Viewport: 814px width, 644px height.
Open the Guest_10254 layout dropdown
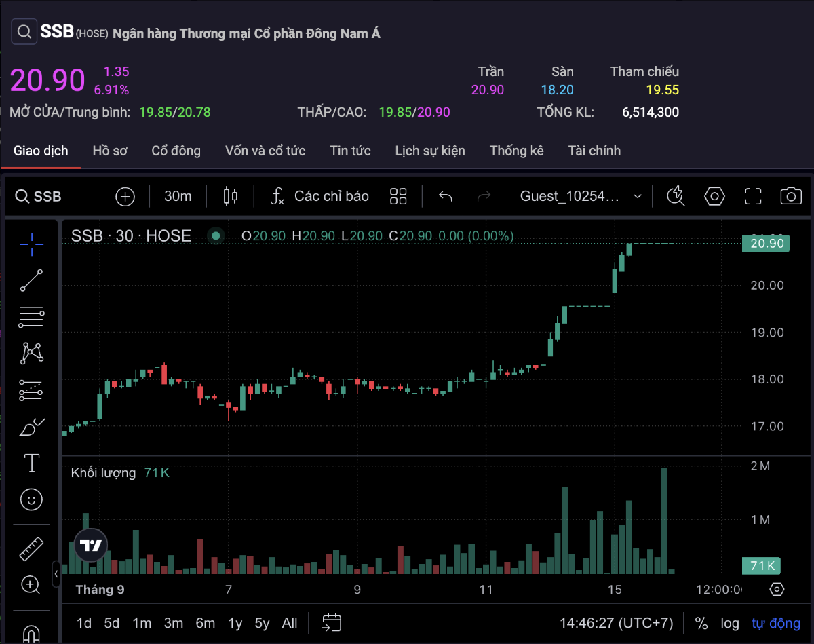[x=581, y=197]
